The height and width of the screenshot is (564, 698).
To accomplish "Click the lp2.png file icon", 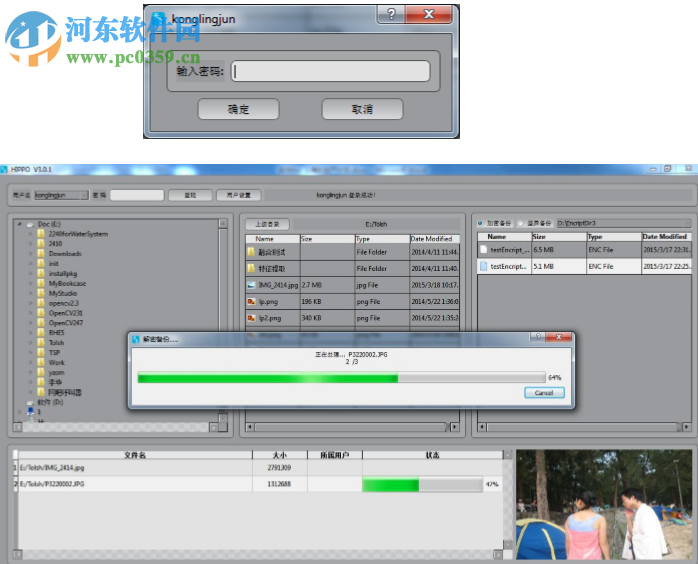I will coord(251,318).
